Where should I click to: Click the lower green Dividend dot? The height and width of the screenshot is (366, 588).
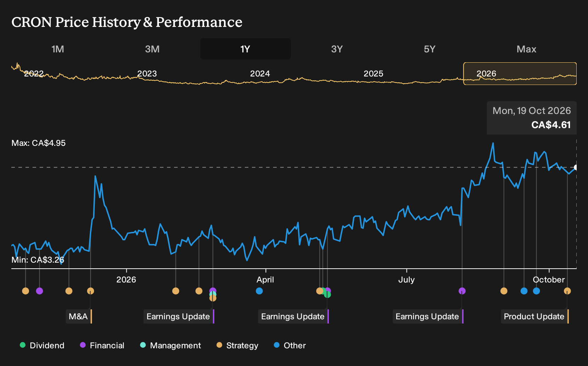tap(328, 294)
